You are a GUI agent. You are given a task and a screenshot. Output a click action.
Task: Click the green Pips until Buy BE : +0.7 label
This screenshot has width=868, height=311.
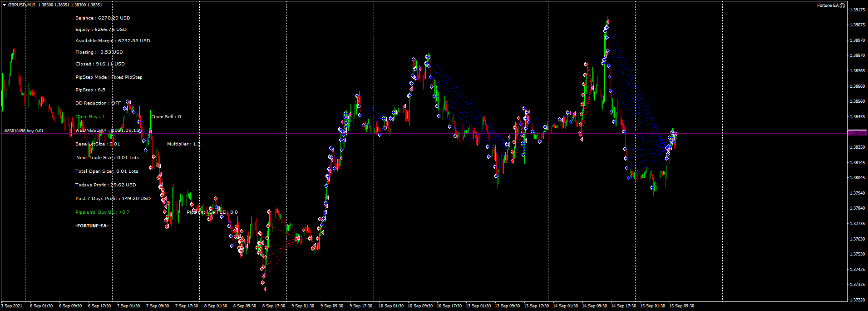pos(102,212)
